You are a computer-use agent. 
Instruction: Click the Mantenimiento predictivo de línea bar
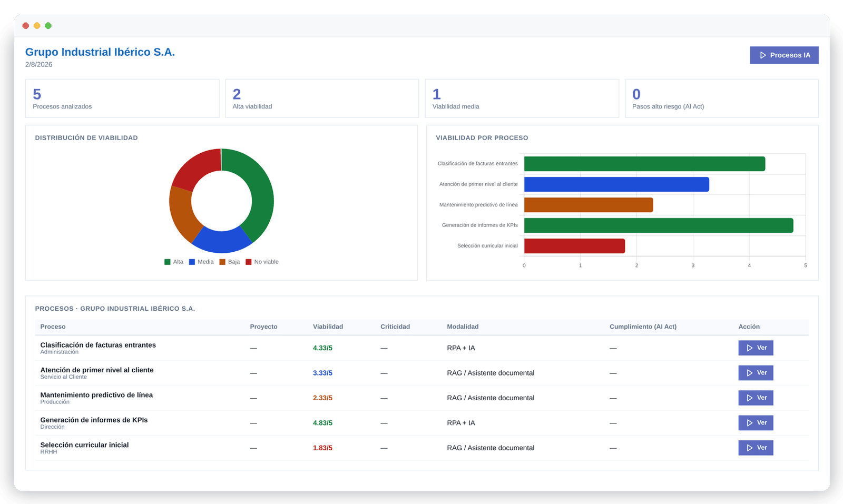coord(589,205)
